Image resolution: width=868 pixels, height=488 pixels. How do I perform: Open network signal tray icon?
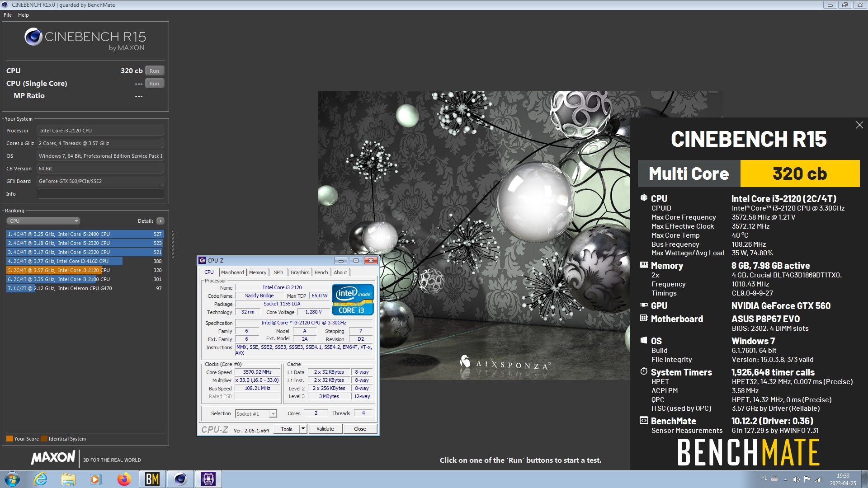click(818, 479)
